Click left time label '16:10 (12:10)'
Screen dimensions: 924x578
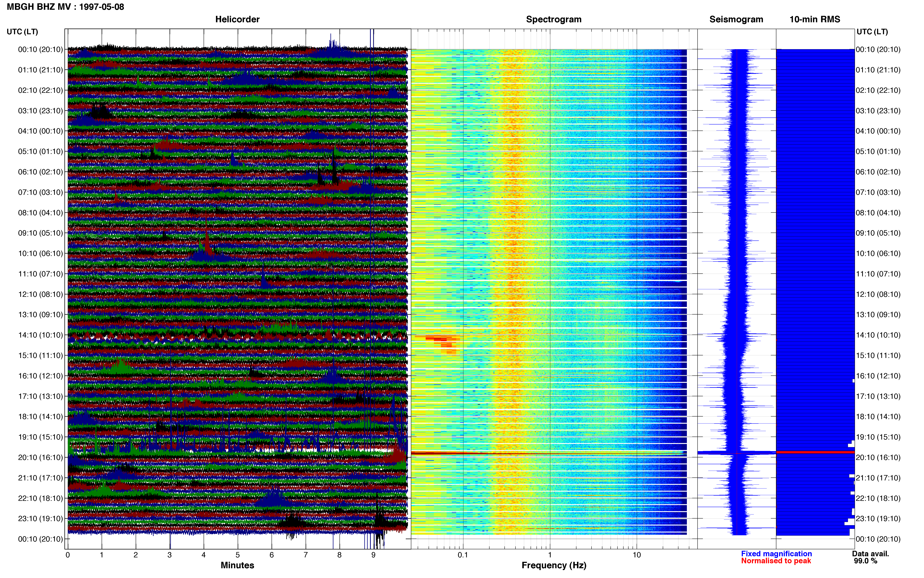coord(41,376)
